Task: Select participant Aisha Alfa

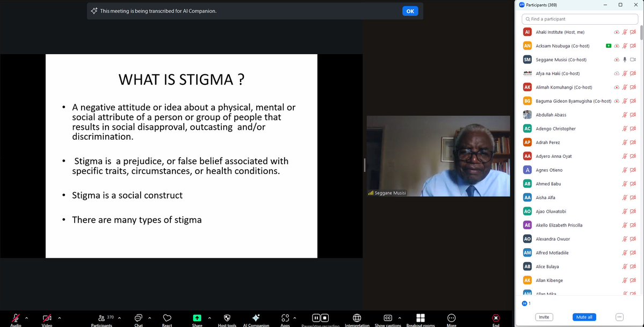Action: pyautogui.click(x=580, y=198)
